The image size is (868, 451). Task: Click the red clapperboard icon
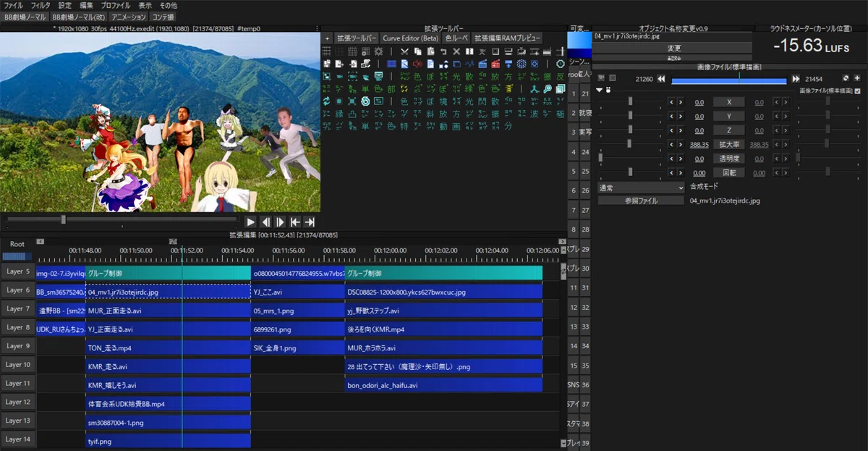pyautogui.click(x=495, y=64)
